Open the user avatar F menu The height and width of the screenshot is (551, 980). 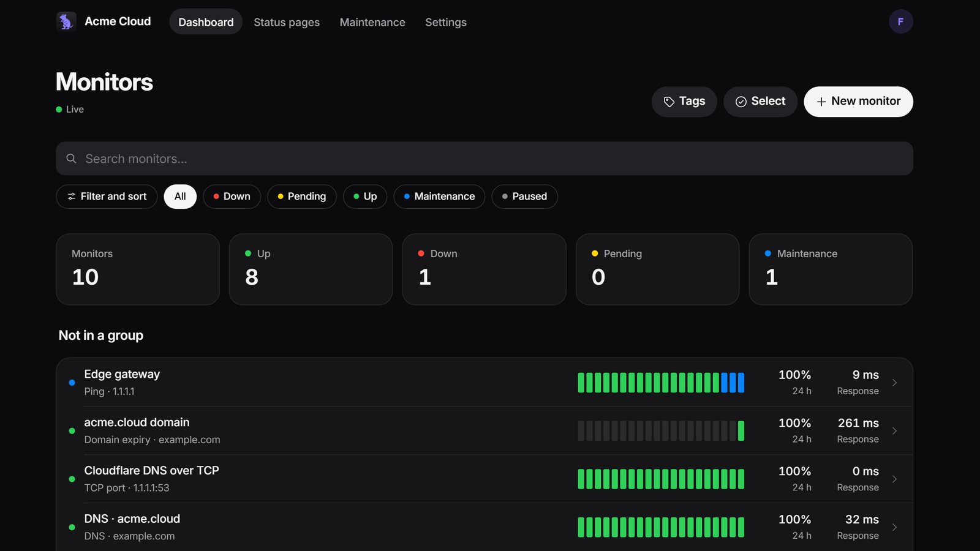point(900,21)
